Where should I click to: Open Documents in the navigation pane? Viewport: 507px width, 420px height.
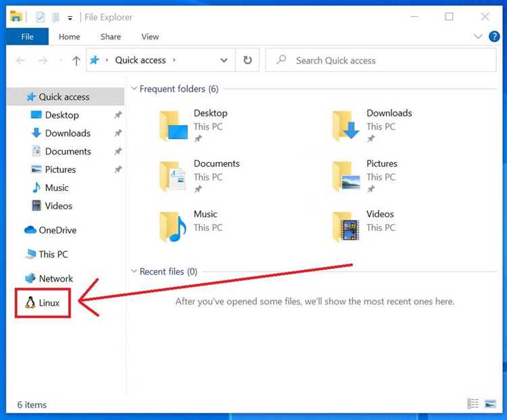click(67, 151)
